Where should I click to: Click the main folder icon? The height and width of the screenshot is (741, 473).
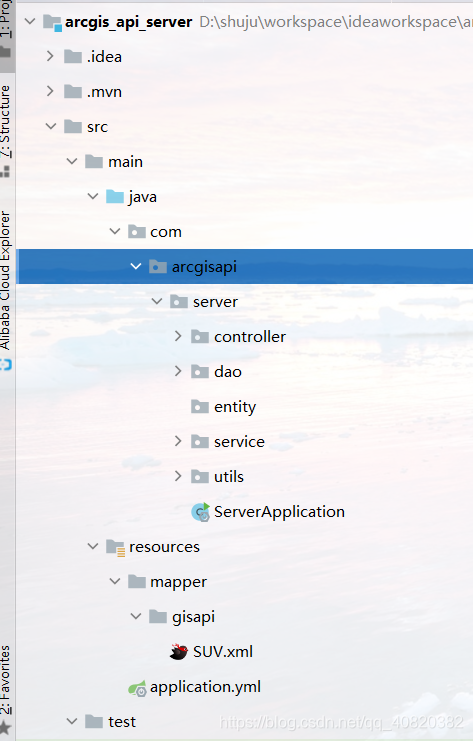(94, 162)
